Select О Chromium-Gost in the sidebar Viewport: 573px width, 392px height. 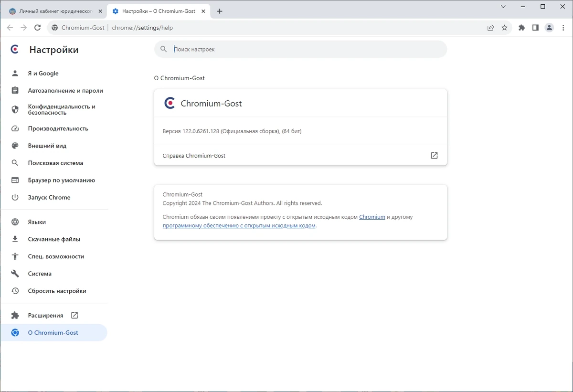(54, 333)
